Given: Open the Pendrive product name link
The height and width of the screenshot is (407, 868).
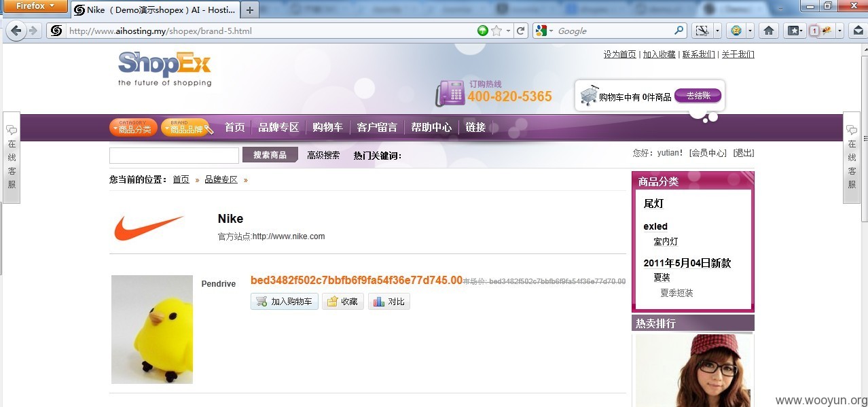Looking at the screenshot, I should point(219,284).
